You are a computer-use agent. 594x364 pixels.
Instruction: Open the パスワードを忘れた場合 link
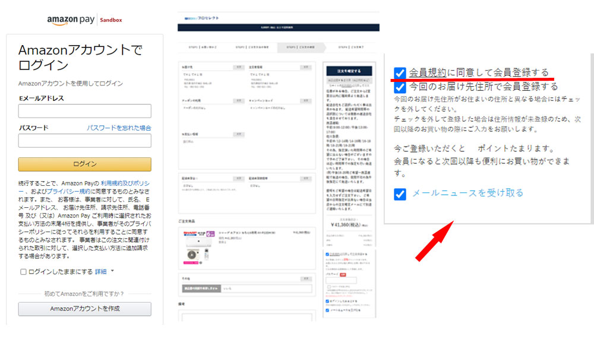coord(119,128)
